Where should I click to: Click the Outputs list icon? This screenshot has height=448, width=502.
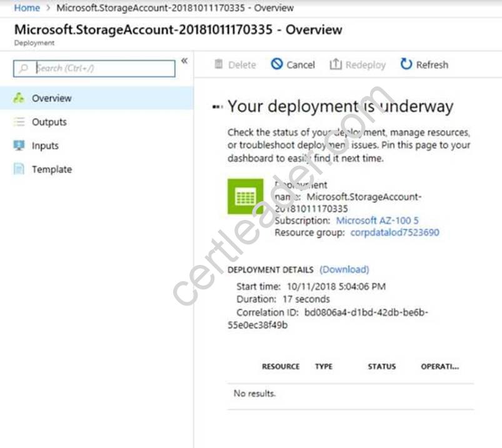[x=19, y=122]
